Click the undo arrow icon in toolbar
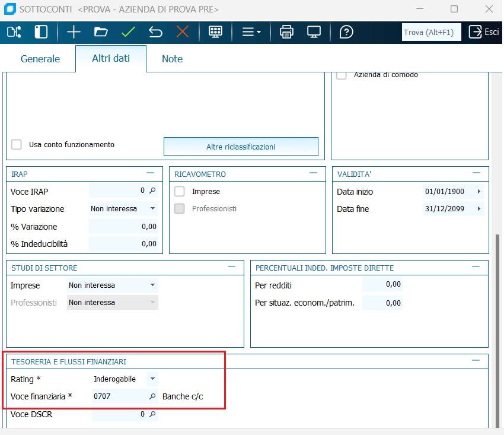This screenshot has height=435, width=504. coord(155,32)
